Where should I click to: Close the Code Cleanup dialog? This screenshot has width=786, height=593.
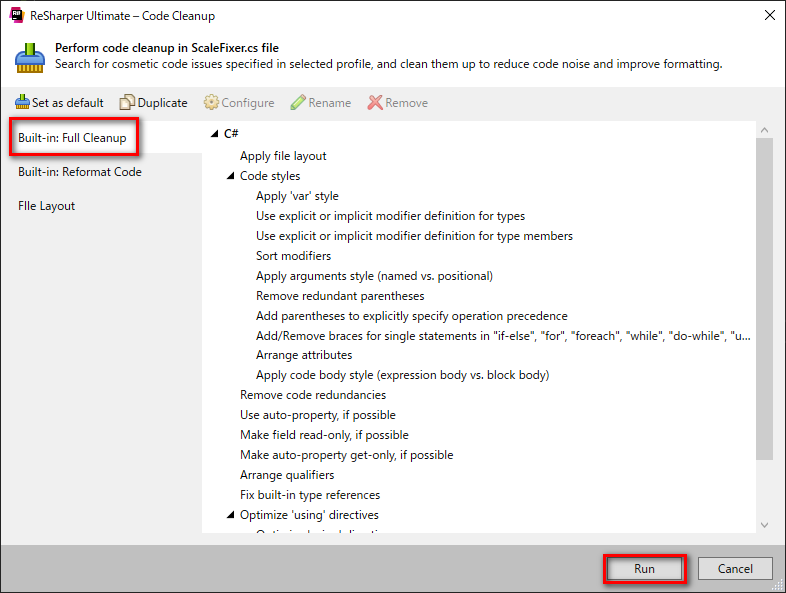click(x=769, y=16)
